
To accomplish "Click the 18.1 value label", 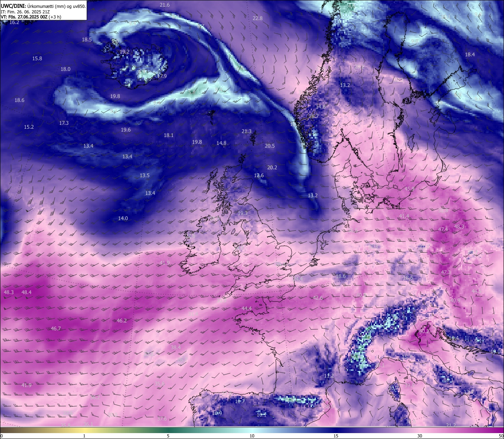I will pos(169,135).
